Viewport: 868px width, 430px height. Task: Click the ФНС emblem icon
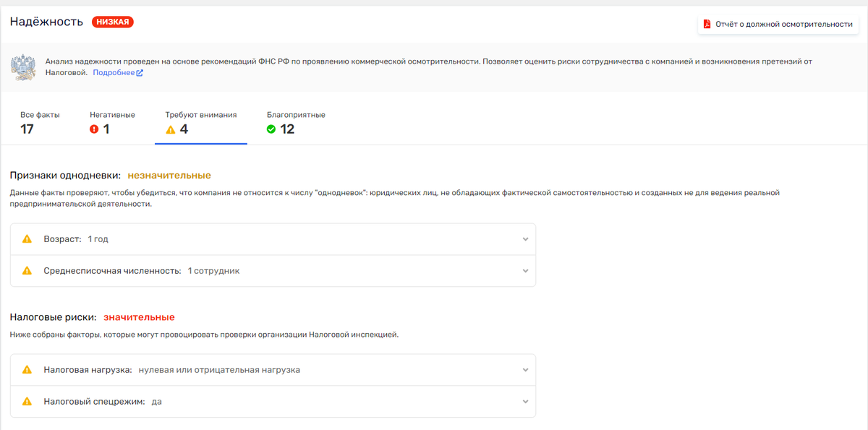(x=24, y=67)
